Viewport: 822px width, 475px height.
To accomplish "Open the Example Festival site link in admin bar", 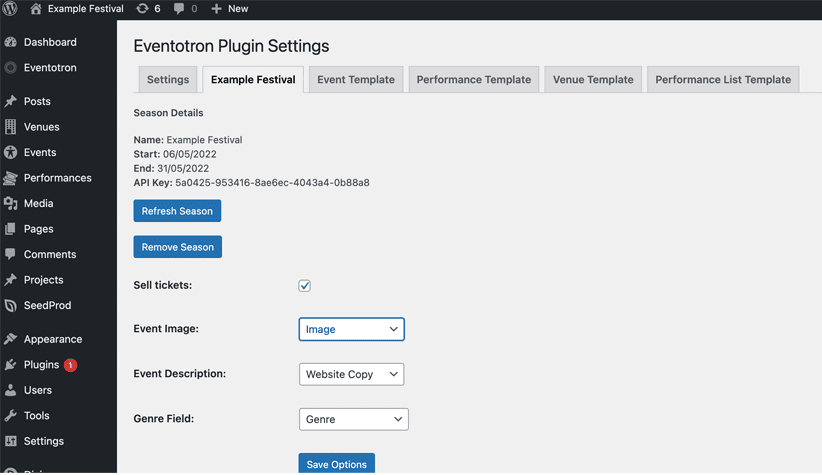I will [x=85, y=9].
